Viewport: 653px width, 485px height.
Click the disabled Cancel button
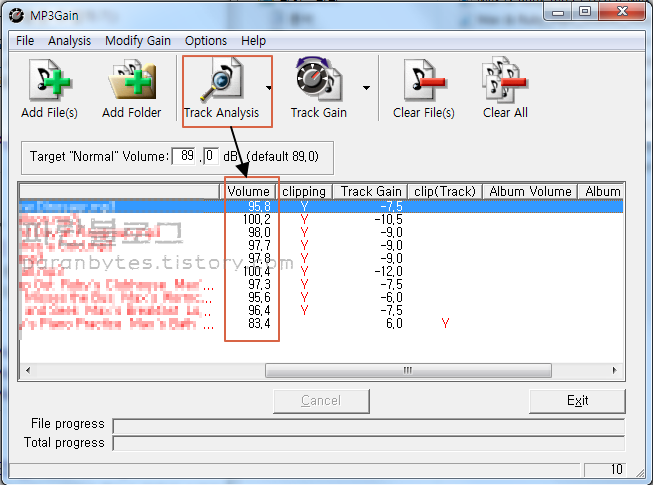[x=321, y=401]
